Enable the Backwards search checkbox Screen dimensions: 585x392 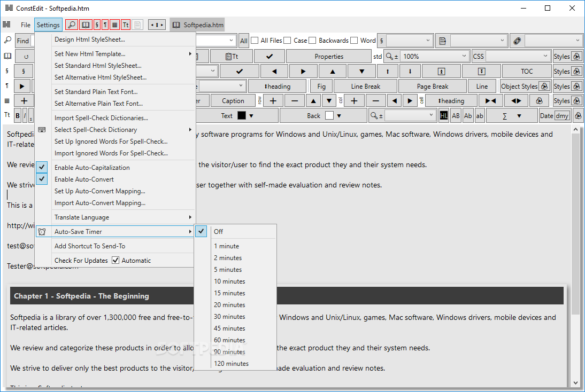[x=313, y=40]
